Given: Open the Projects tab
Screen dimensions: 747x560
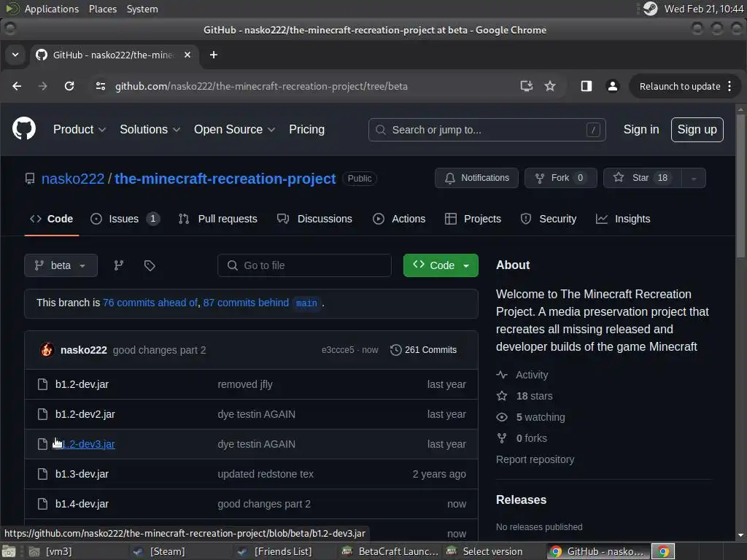Looking at the screenshot, I should 473,219.
